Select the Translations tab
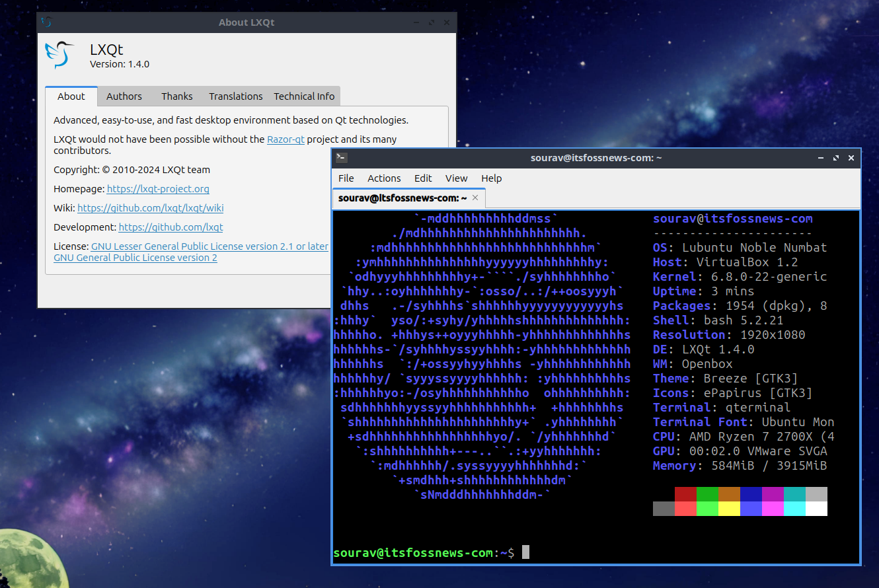The height and width of the screenshot is (588, 879). 235,96
